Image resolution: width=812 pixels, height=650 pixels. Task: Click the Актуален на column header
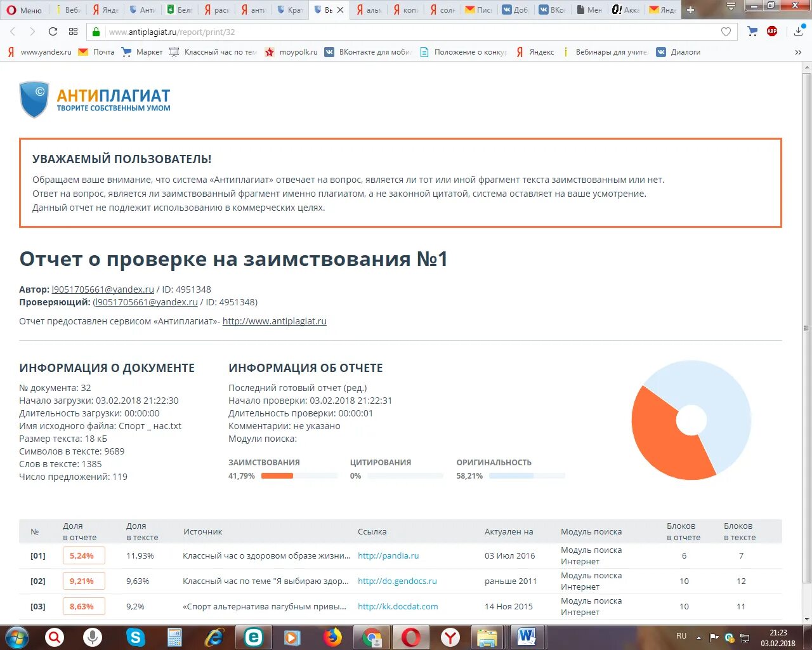(509, 532)
